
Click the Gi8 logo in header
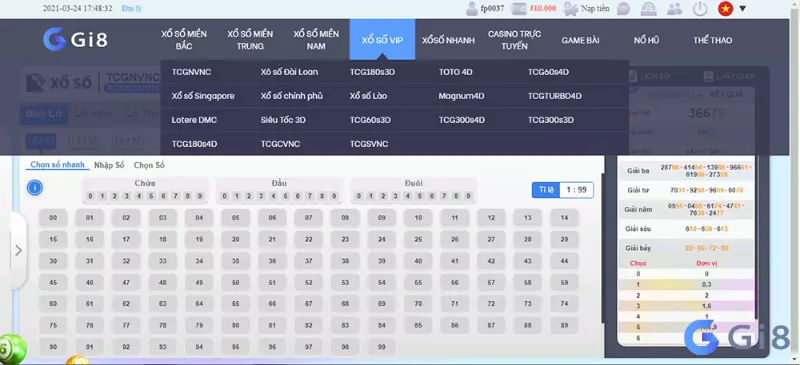[x=75, y=39]
